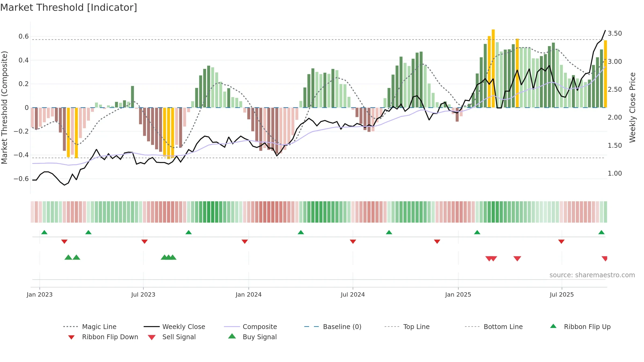Click the Ribbon Flip Down marker at Jul 2023
The height and width of the screenshot is (362, 644).
point(145,242)
